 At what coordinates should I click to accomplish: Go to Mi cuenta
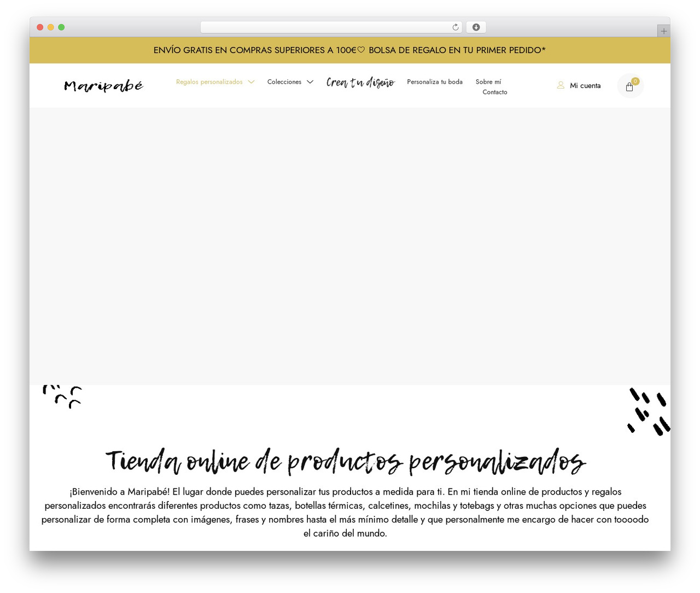coord(585,86)
